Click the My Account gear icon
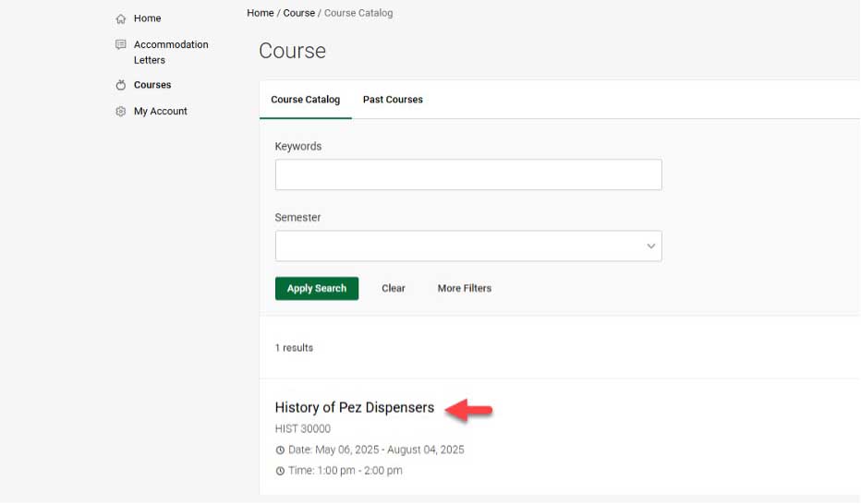Viewport: 861px width, 504px height. (x=120, y=112)
